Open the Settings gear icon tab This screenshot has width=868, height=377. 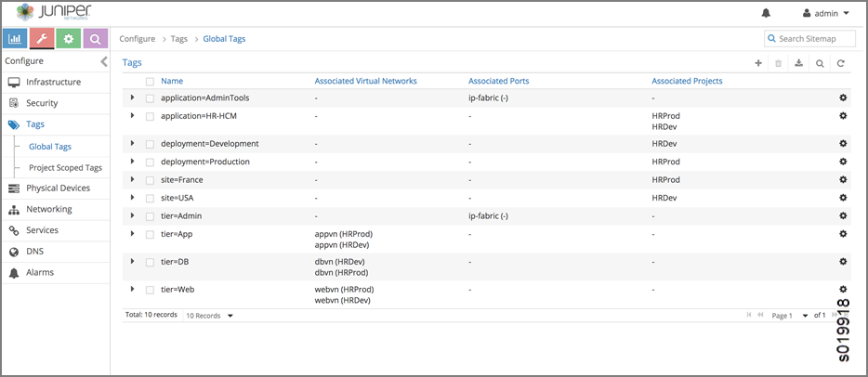68,39
